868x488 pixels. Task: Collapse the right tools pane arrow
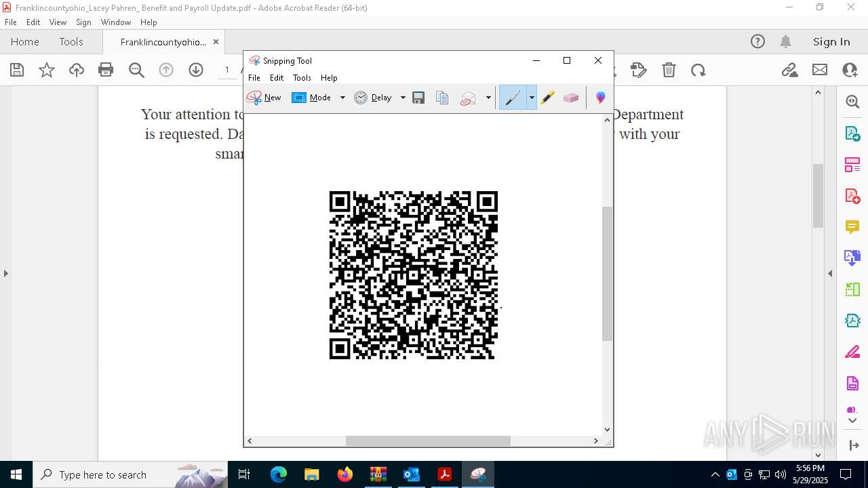830,274
